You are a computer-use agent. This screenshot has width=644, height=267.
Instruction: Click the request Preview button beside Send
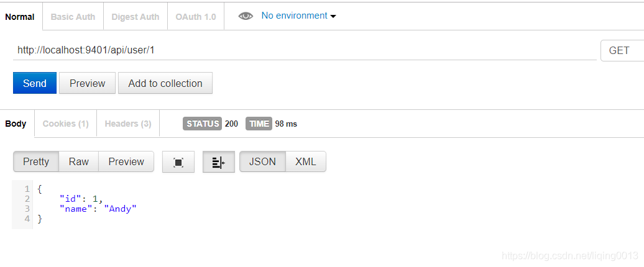87,83
